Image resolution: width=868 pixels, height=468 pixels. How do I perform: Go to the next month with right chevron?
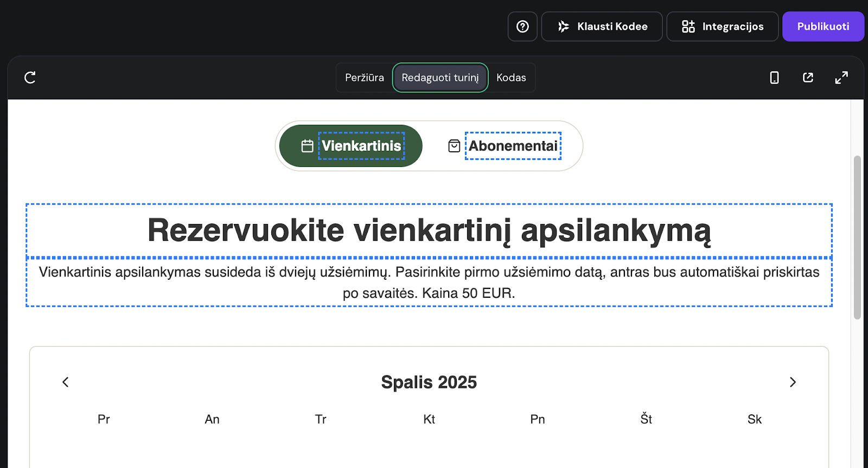[x=793, y=382]
